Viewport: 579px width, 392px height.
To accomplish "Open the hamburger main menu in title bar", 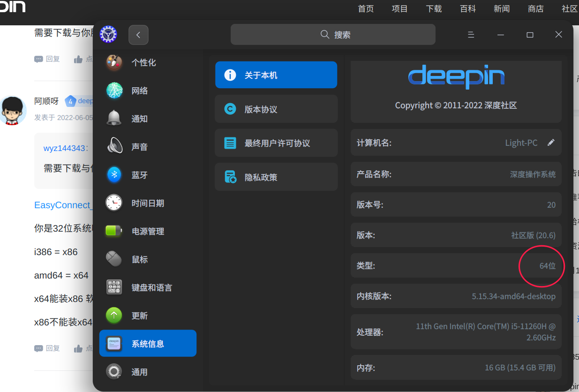I will (471, 34).
